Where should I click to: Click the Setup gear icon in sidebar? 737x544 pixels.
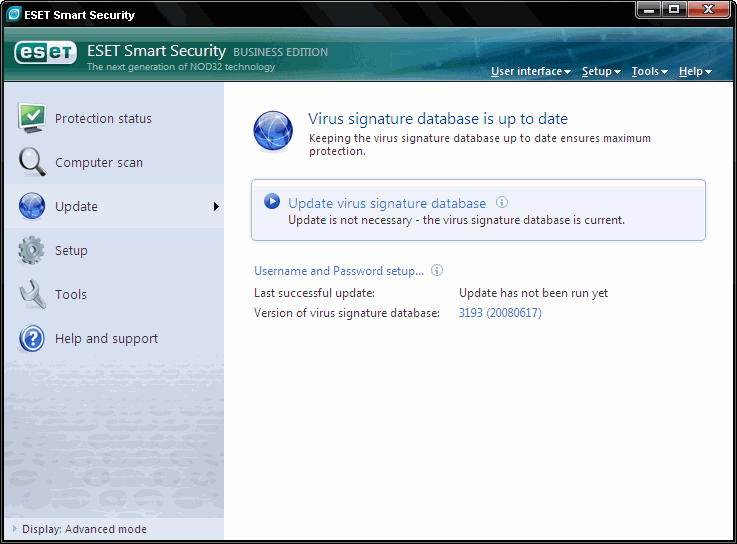tap(31, 250)
